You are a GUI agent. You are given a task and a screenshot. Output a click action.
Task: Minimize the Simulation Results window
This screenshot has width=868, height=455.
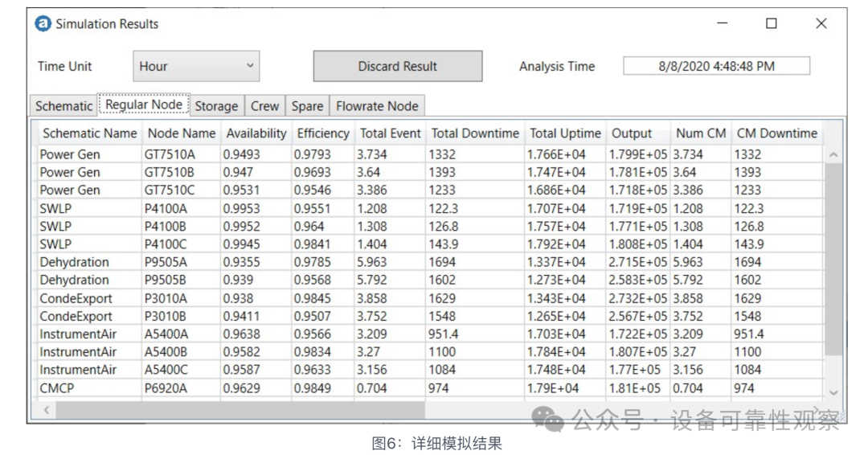coord(722,23)
